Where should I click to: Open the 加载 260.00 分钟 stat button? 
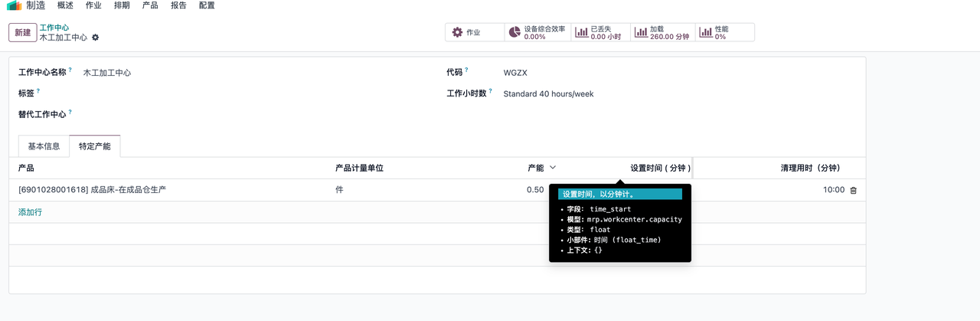pyautogui.click(x=663, y=32)
